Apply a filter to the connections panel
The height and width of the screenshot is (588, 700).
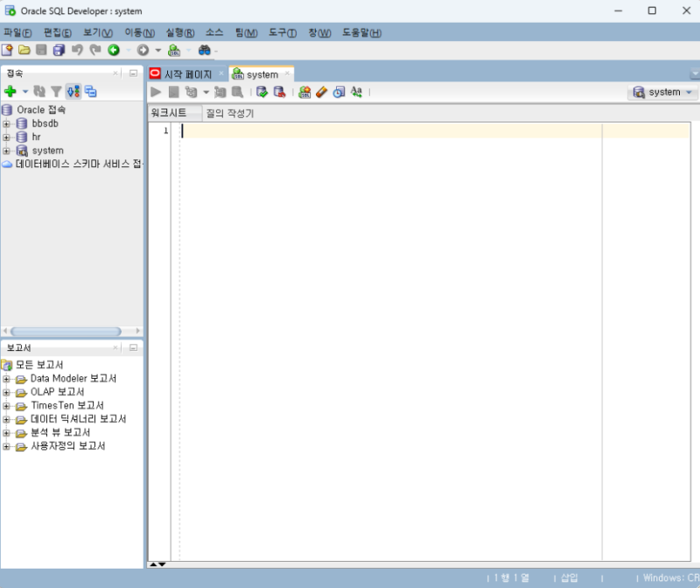coord(56,92)
